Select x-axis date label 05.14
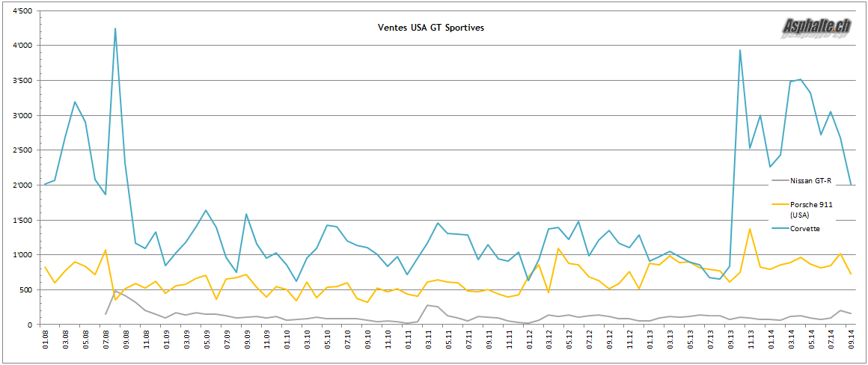 click(x=812, y=339)
